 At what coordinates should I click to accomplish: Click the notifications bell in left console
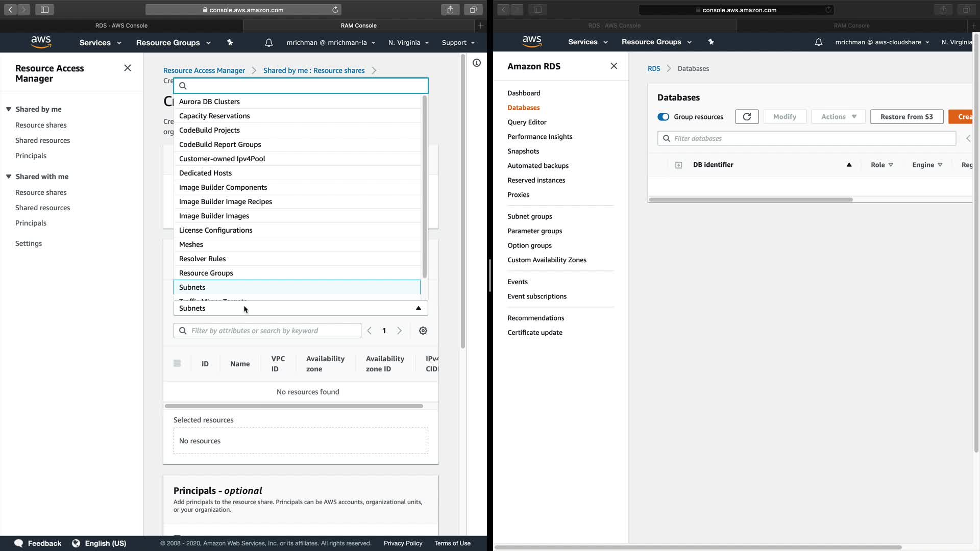coord(268,43)
